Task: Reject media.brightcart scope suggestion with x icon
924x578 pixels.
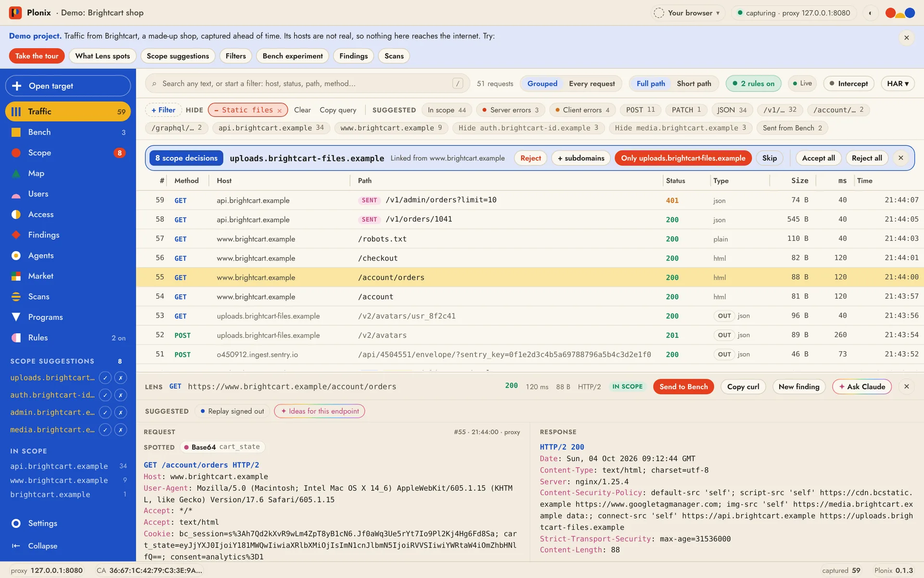Action: coord(121,430)
